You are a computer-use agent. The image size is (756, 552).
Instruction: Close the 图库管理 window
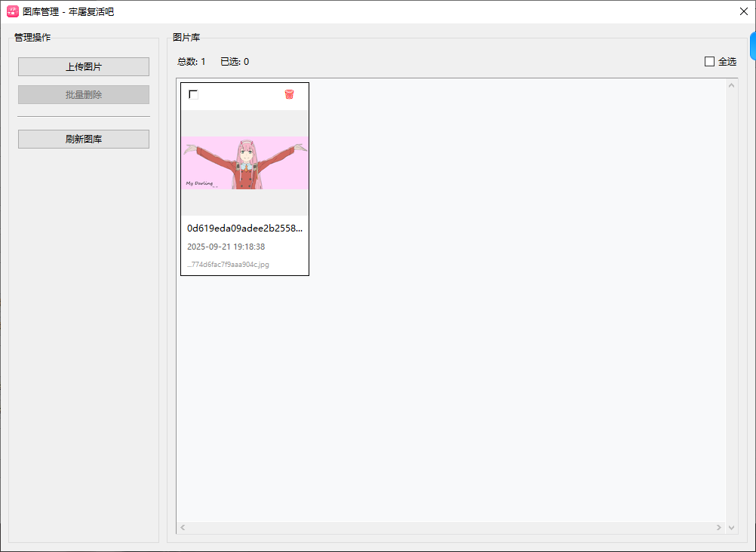pos(743,11)
